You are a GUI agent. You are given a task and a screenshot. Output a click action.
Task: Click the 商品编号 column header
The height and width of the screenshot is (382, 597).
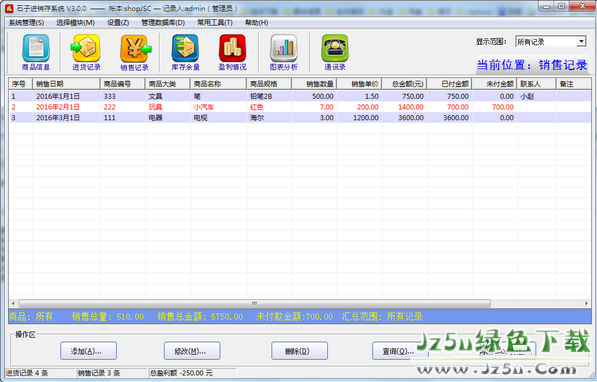coord(123,84)
